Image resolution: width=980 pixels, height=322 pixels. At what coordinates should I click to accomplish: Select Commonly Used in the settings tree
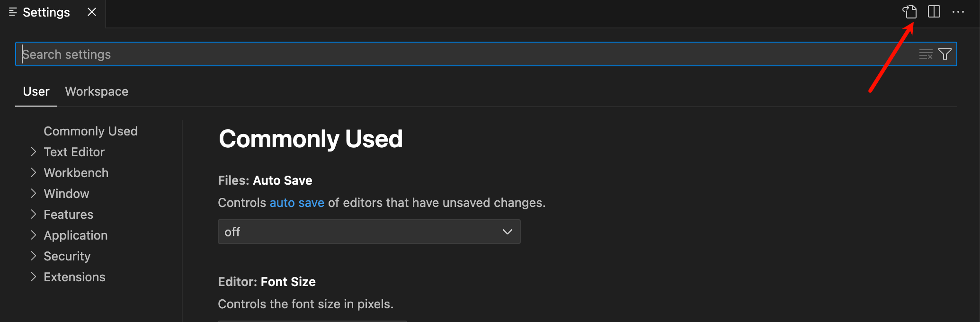coord(90,131)
